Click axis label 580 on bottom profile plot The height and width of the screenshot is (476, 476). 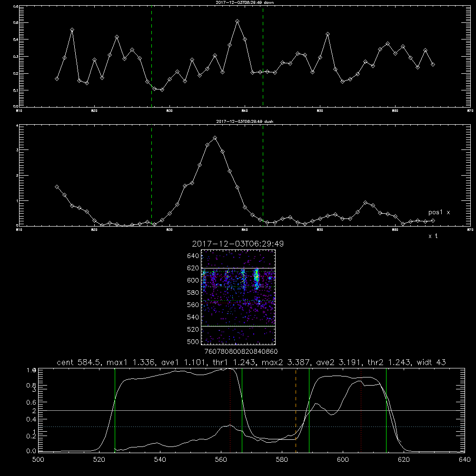[x=282, y=460]
